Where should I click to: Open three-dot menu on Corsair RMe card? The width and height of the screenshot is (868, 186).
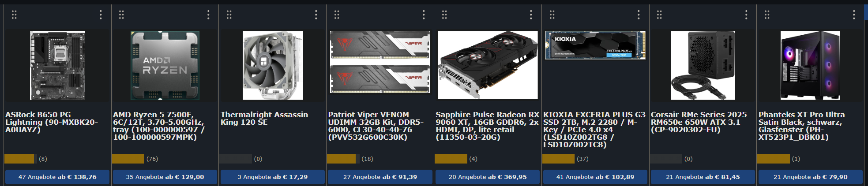click(x=746, y=15)
